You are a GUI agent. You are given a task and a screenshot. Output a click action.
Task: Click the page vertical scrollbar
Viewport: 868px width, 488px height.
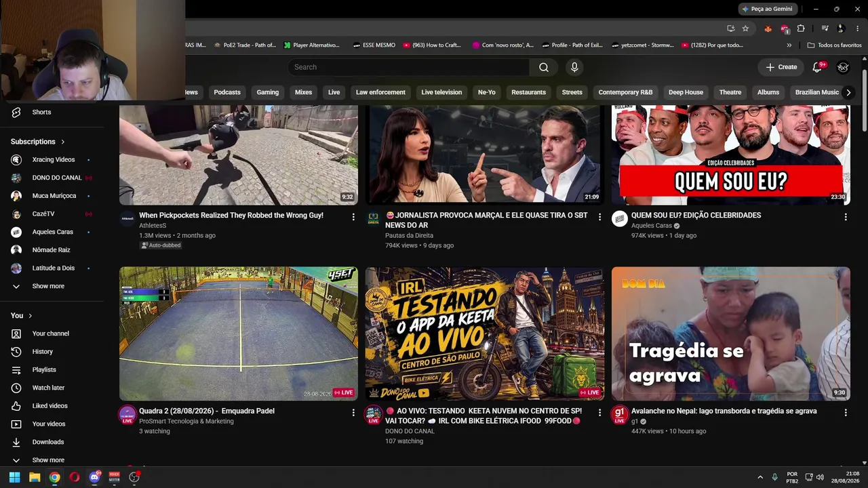click(x=864, y=102)
